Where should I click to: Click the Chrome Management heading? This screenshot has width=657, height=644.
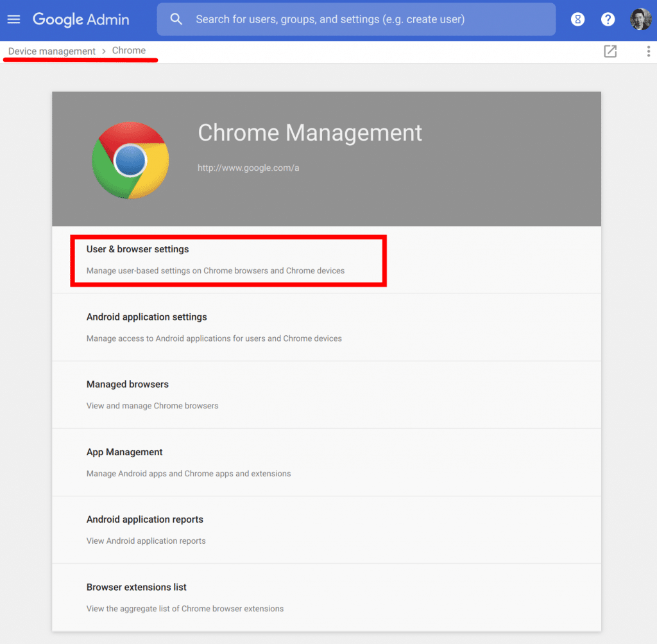pos(310,133)
